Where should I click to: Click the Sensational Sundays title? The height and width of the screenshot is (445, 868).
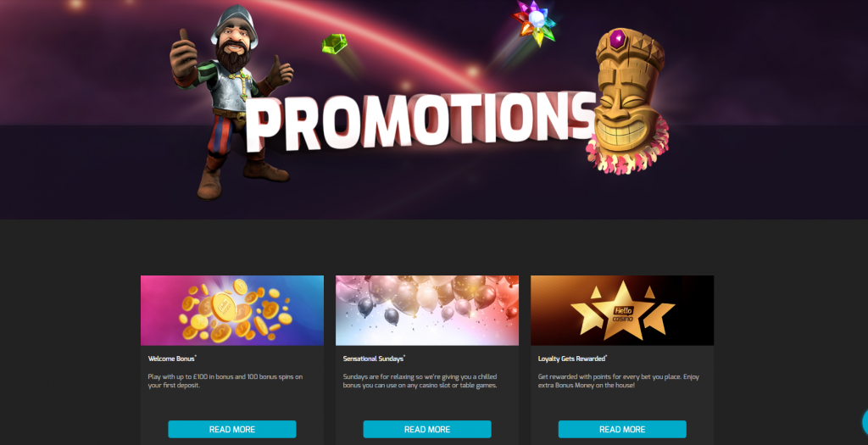click(374, 359)
